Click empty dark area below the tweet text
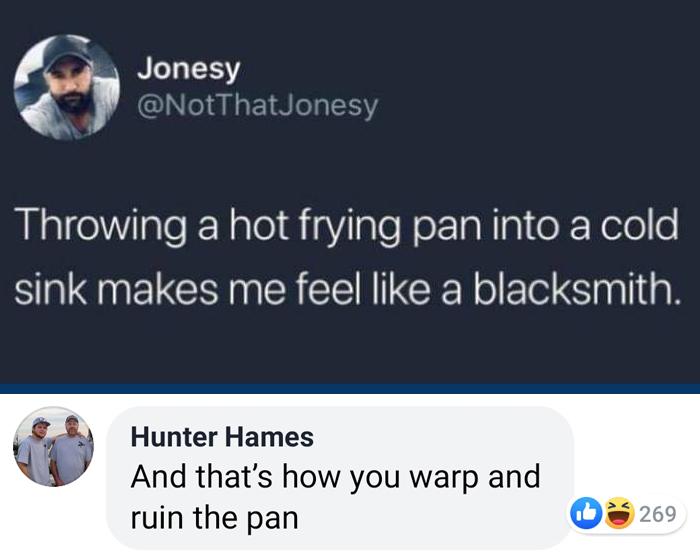This screenshot has width=700, height=558. pyautogui.click(x=350, y=346)
